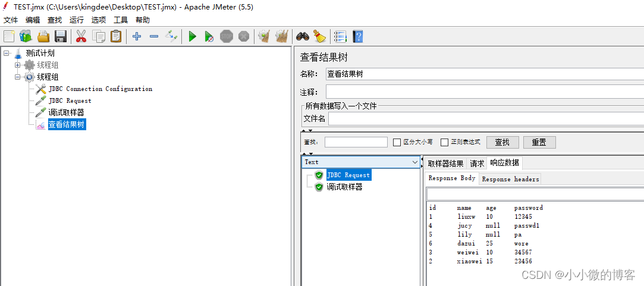Select JDBC Request in test plan tree
Image resolution: width=644 pixels, height=286 pixels.
[70, 100]
